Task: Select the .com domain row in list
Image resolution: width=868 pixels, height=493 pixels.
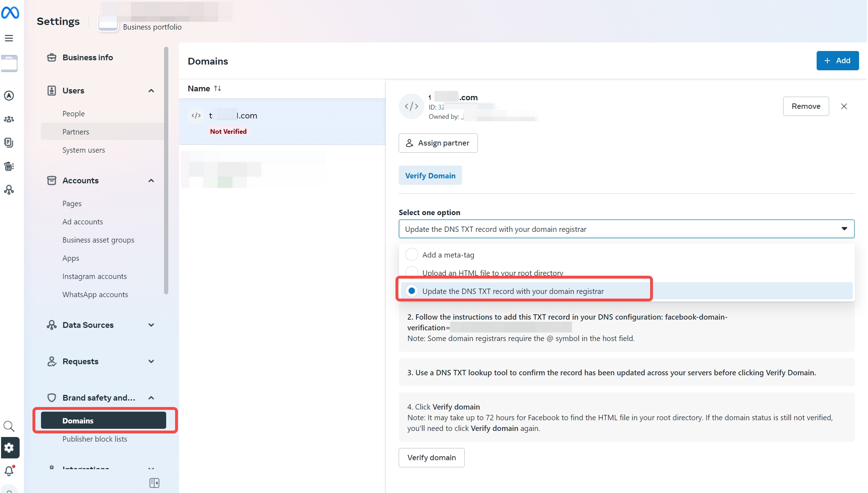Action: [x=282, y=121]
